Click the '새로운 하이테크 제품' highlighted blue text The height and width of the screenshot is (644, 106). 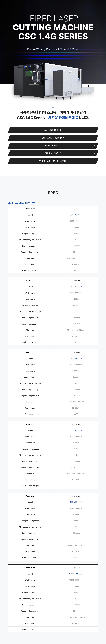click(x=63, y=118)
